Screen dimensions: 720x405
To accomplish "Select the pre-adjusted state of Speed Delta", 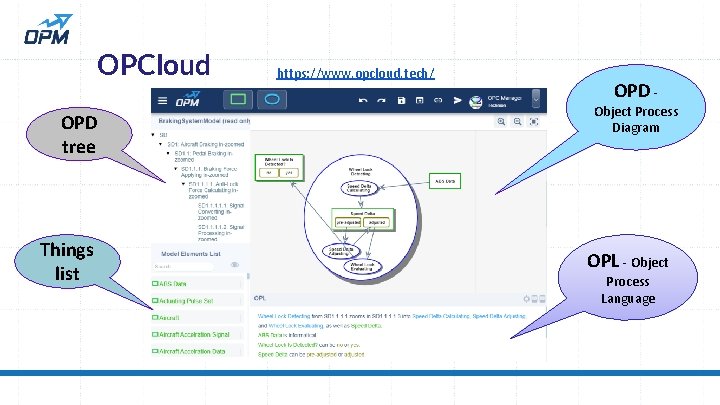I will pyautogui.click(x=348, y=223).
